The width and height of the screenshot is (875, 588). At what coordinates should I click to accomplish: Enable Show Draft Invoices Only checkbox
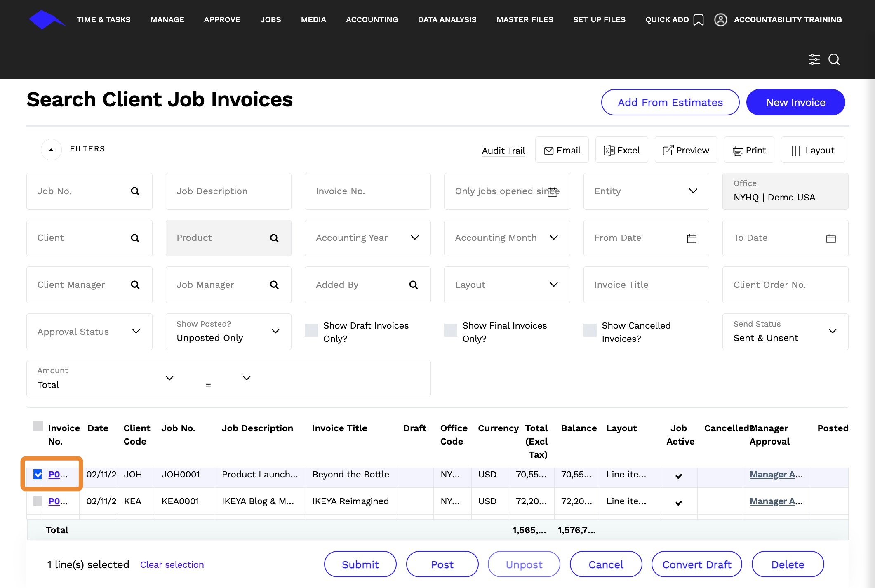click(311, 330)
